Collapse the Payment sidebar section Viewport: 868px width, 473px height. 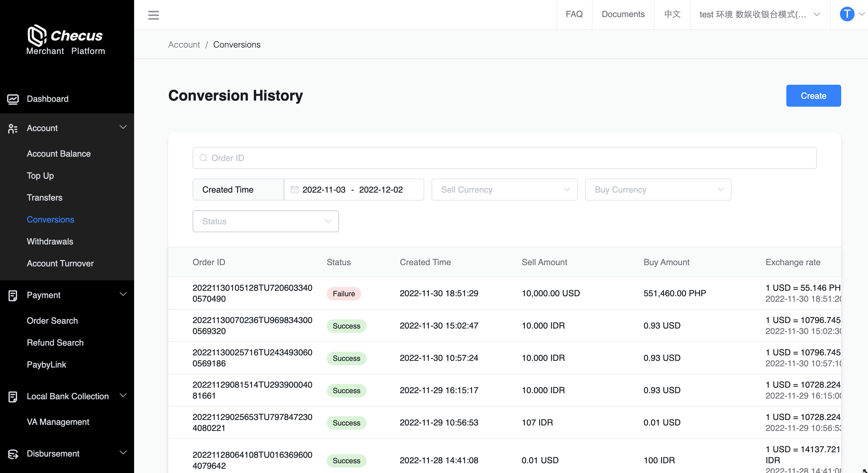coord(123,294)
